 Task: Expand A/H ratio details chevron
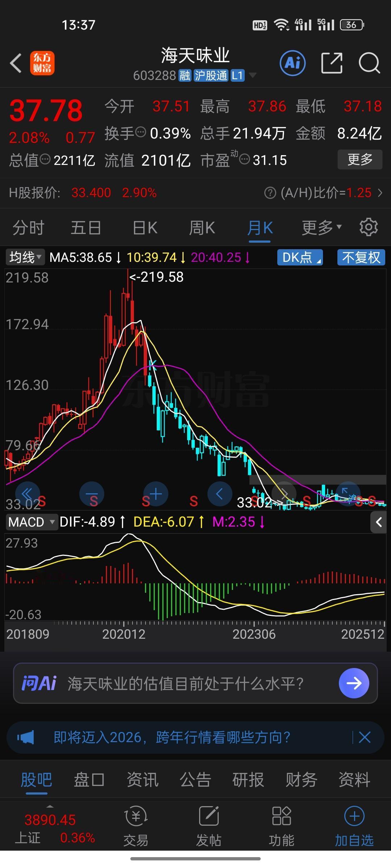tap(380, 193)
